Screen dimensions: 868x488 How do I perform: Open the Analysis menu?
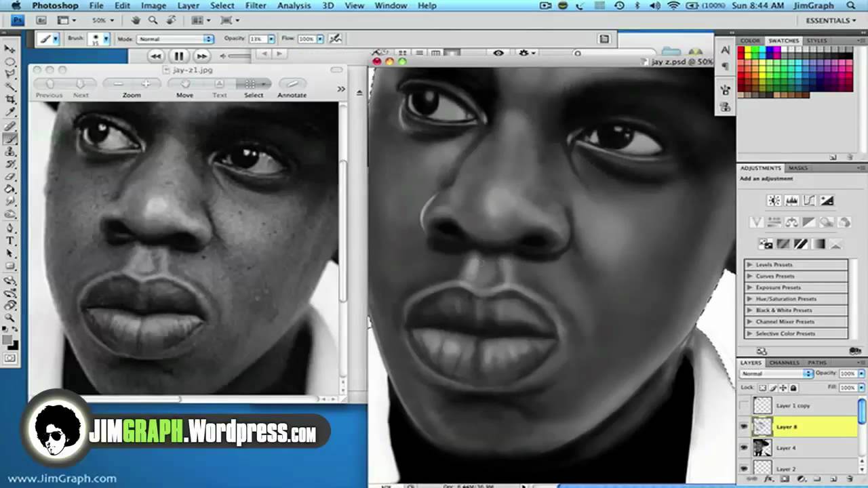pyautogui.click(x=294, y=5)
